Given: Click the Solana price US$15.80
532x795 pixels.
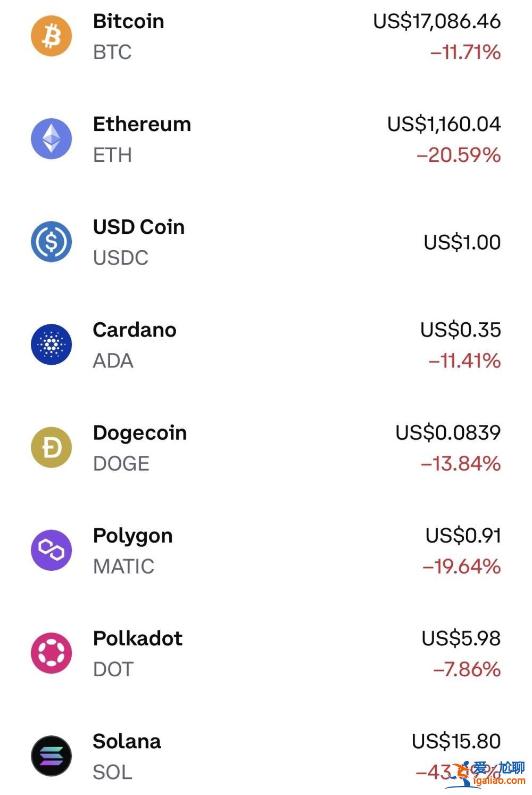Looking at the screenshot, I should point(456,741).
